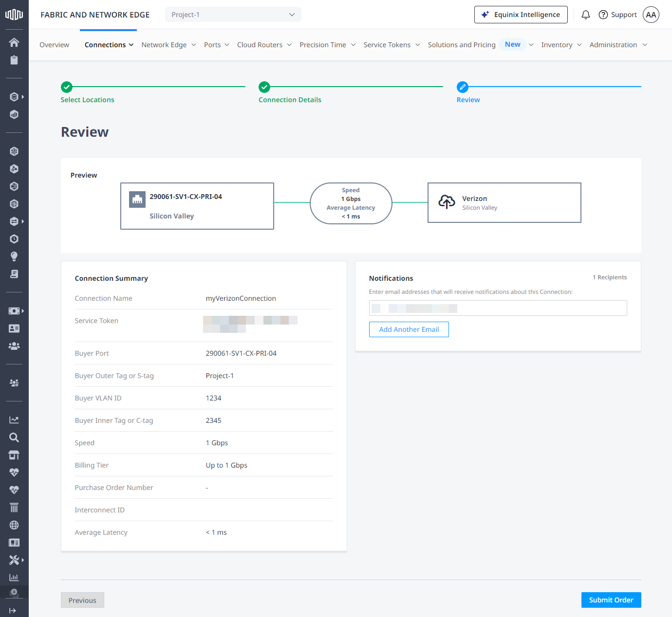Open the clipboard icon in sidebar

14,60
